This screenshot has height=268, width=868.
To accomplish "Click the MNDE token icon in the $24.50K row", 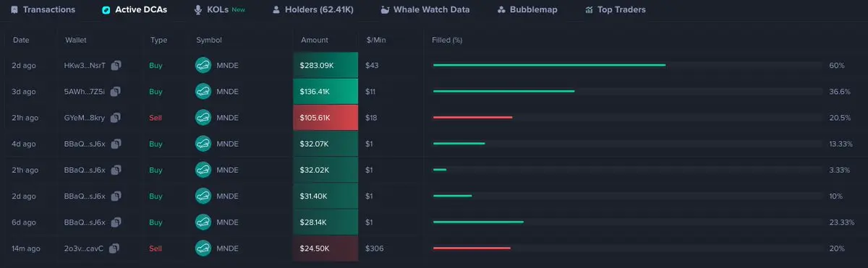I will (203, 248).
